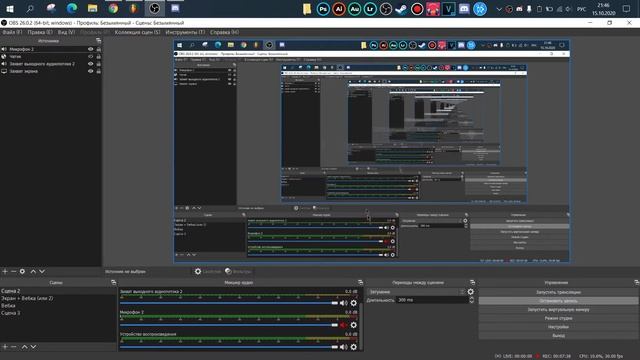The width and height of the screenshot is (640, 360).
Task: Move source down with arrow icon
Action: coord(42,271)
